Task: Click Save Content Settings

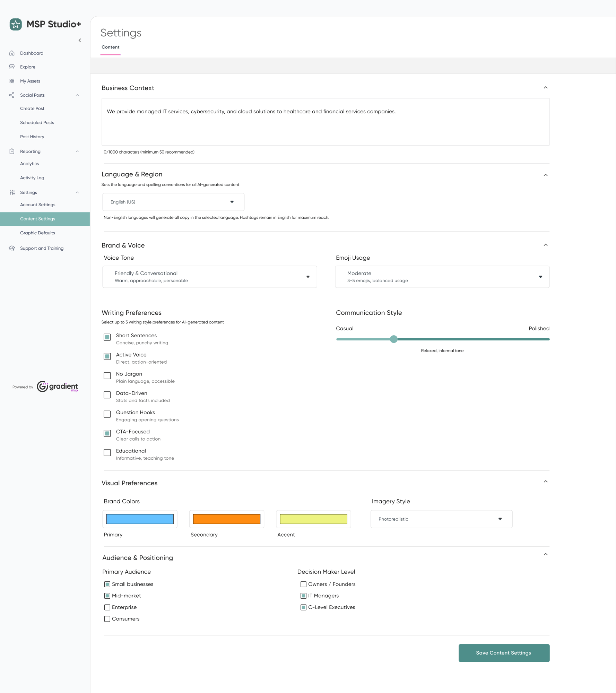Action: point(503,653)
